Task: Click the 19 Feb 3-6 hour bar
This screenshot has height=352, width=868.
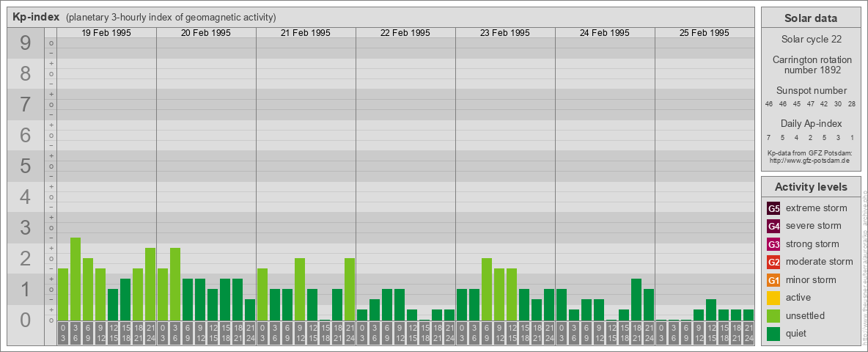Action: (76, 279)
